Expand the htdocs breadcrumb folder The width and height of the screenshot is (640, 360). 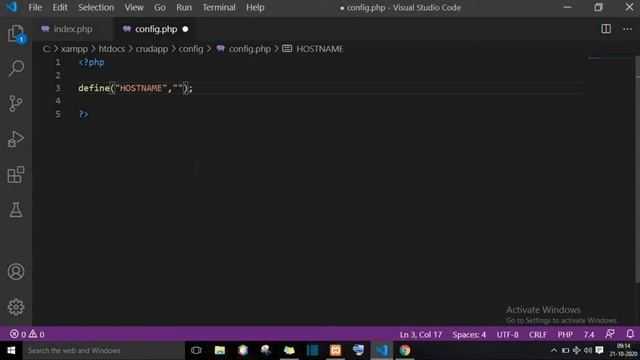coord(112,49)
